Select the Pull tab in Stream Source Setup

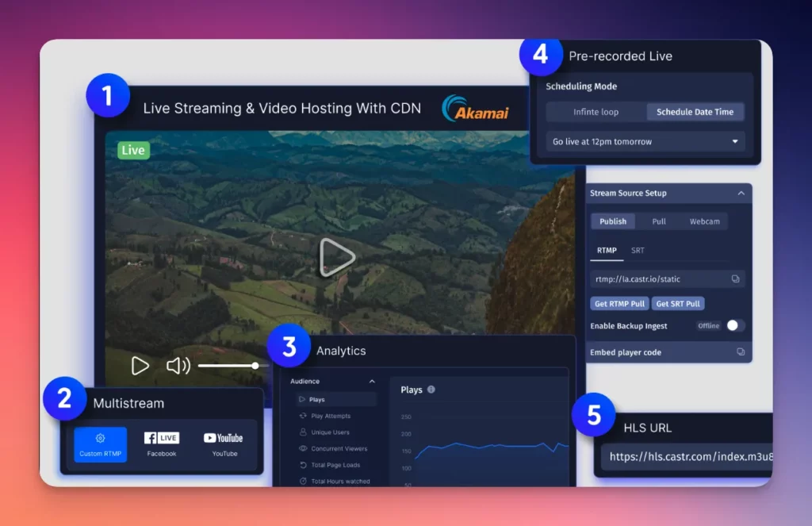point(659,221)
